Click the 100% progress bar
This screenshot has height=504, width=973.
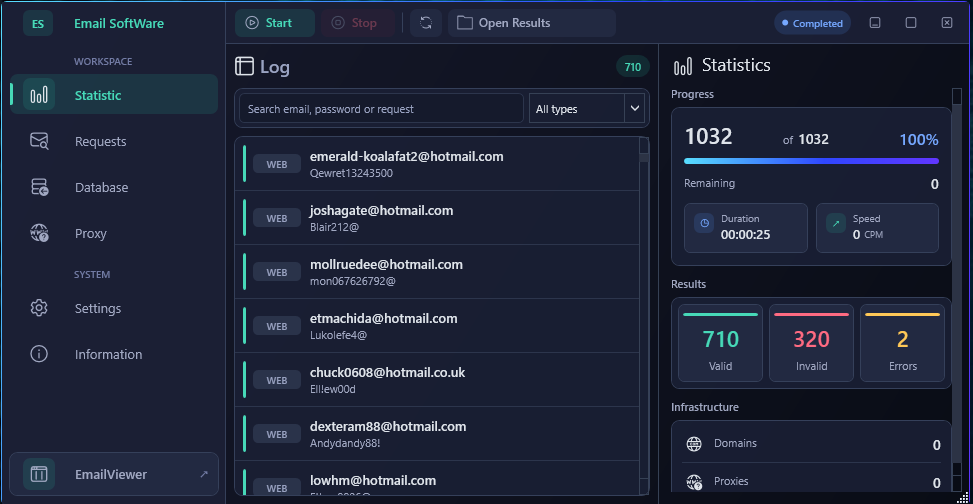[x=811, y=161]
